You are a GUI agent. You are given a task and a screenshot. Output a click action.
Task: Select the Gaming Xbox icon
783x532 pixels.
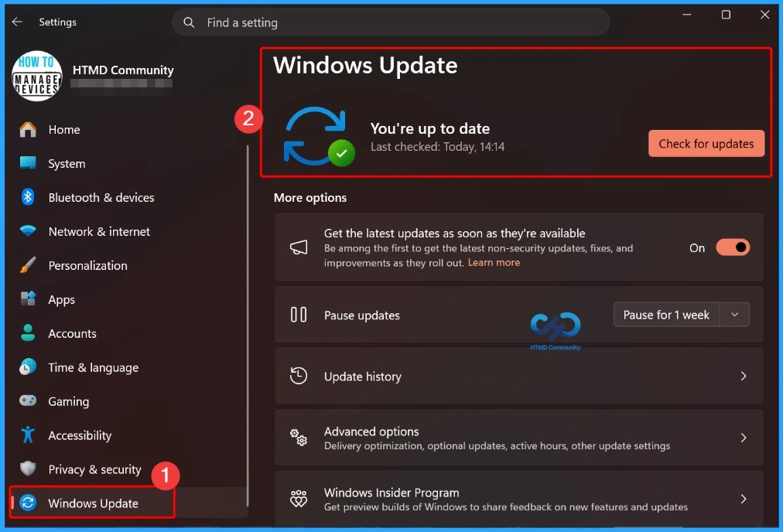pyautogui.click(x=27, y=401)
